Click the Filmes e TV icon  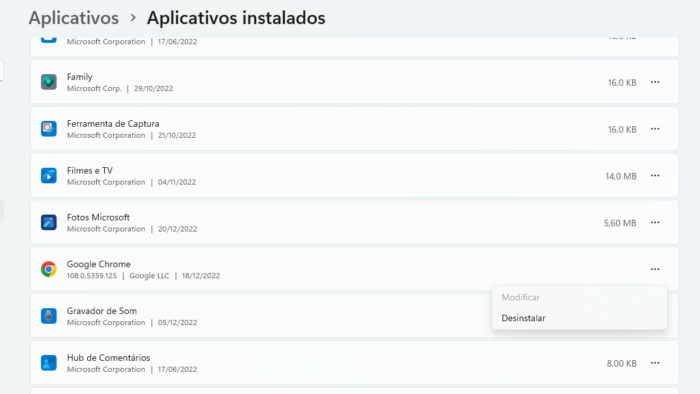pos(49,176)
